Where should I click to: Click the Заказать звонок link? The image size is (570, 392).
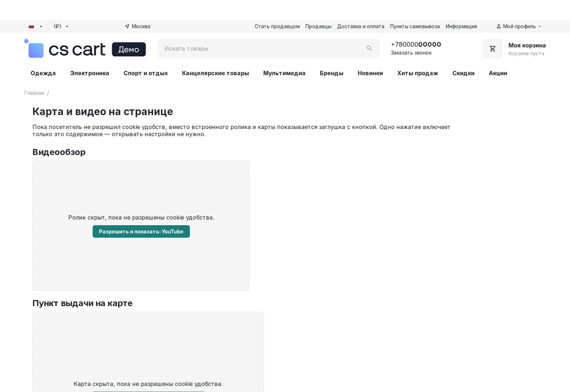[x=411, y=53]
